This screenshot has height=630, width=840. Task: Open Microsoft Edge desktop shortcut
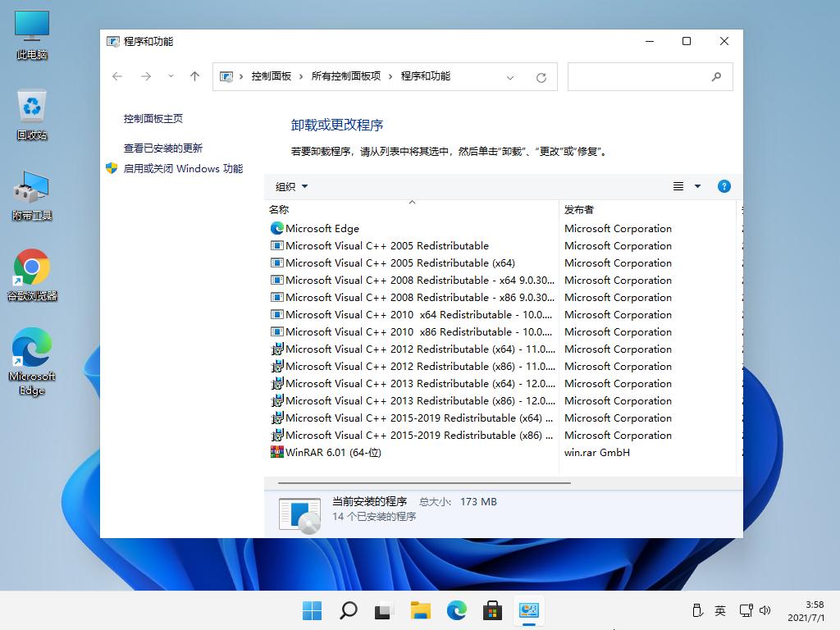coord(32,362)
